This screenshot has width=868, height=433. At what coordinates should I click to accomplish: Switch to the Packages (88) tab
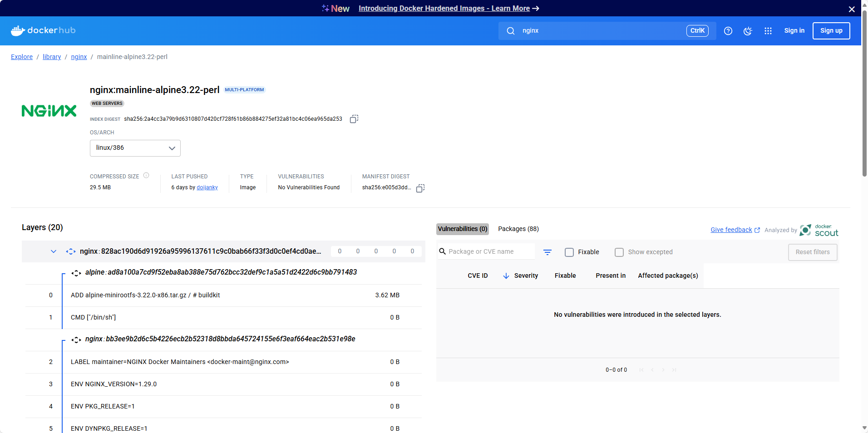click(x=518, y=229)
